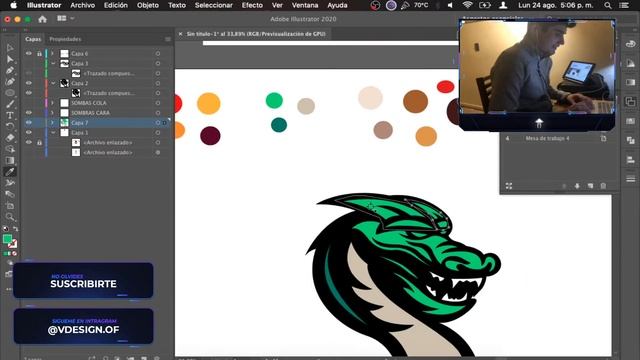Screen dimensions: 640x360
Task: Select the Ellipse shape tool
Action: 10,93
